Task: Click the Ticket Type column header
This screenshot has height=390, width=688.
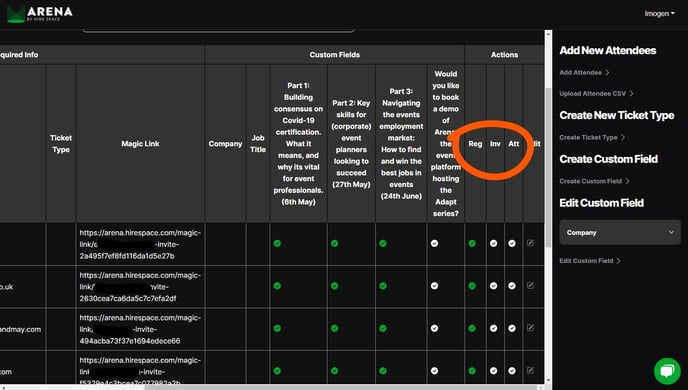Action: 61,144
